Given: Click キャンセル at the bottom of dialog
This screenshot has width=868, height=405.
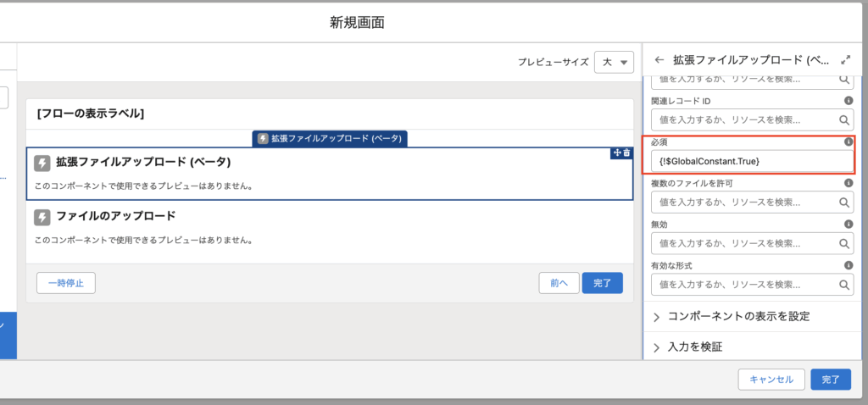Looking at the screenshot, I should click(771, 380).
